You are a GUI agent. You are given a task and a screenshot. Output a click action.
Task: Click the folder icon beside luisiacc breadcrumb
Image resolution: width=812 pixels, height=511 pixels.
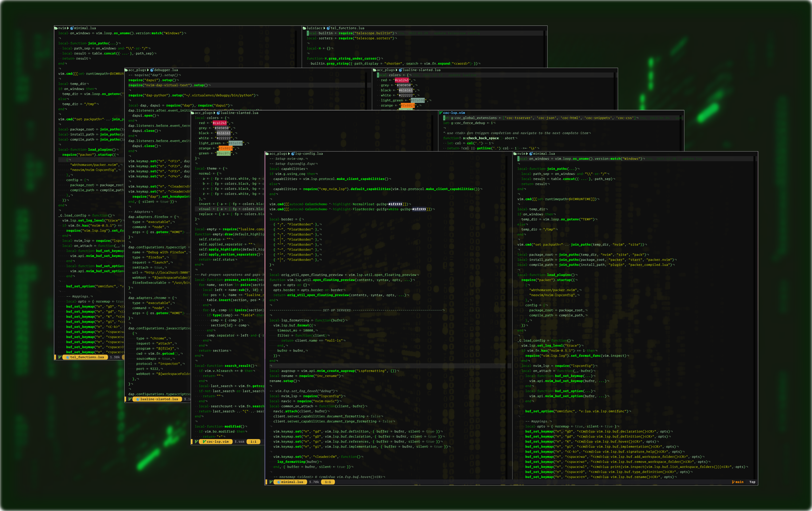coord(304,28)
